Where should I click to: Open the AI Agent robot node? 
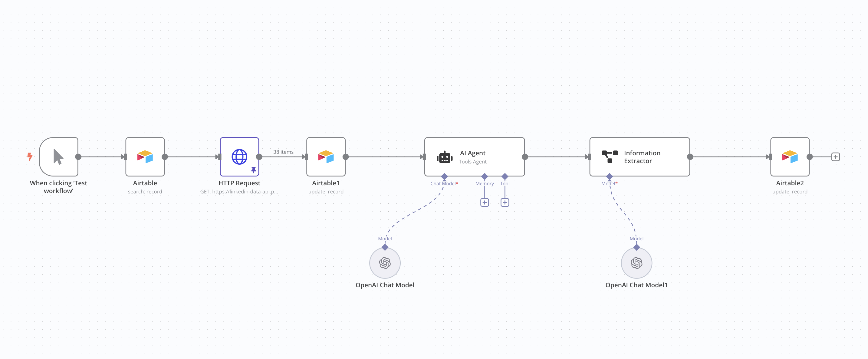pyautogui.click(x=475, y=157)
